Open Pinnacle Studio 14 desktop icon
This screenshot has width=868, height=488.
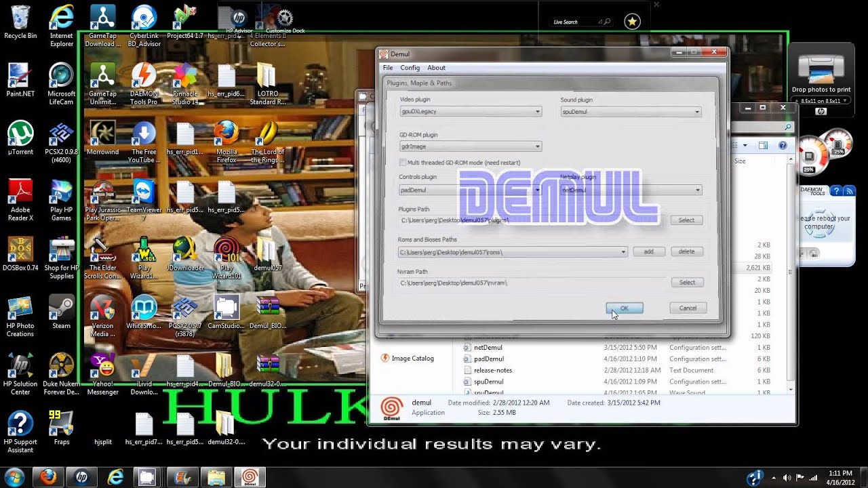point(185,84)
